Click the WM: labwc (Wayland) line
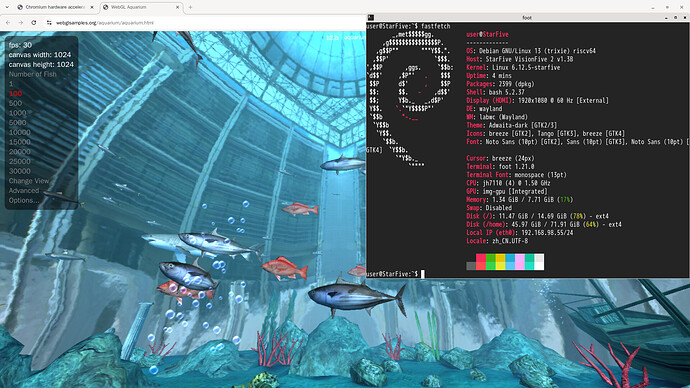This screenshot has height=388, width=690. pyautogui.click(x=497, y=117)
